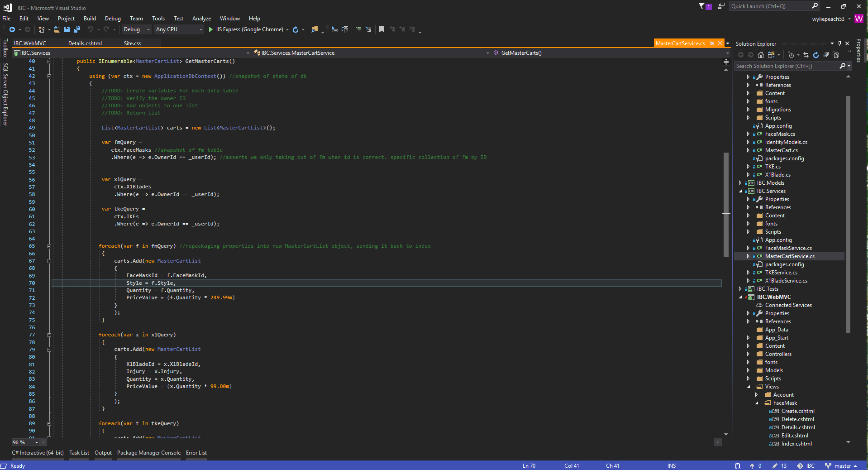Collapse the IBC.WebMVC project node
Screen dimensions: 868x470
pyautogui.click(x=740, y=297)
